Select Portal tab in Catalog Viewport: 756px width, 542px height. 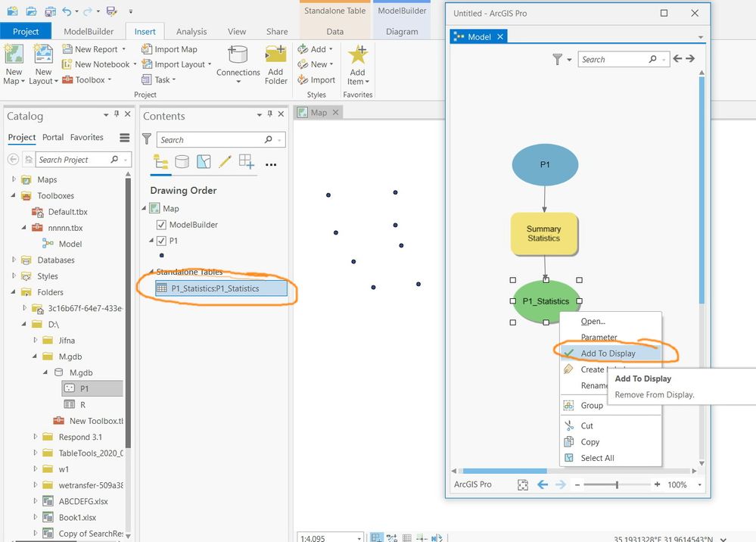[53, 137]
